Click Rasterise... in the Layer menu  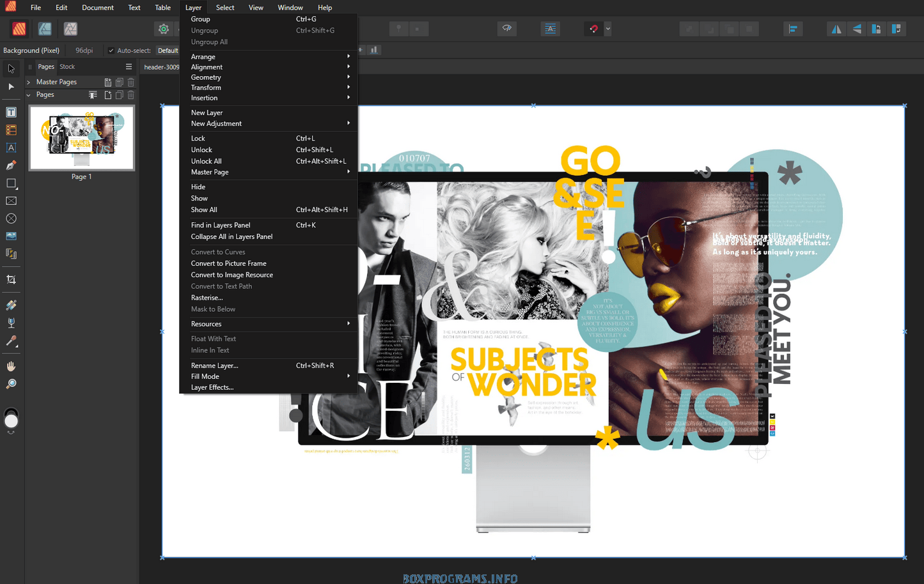tap(207, 298)
